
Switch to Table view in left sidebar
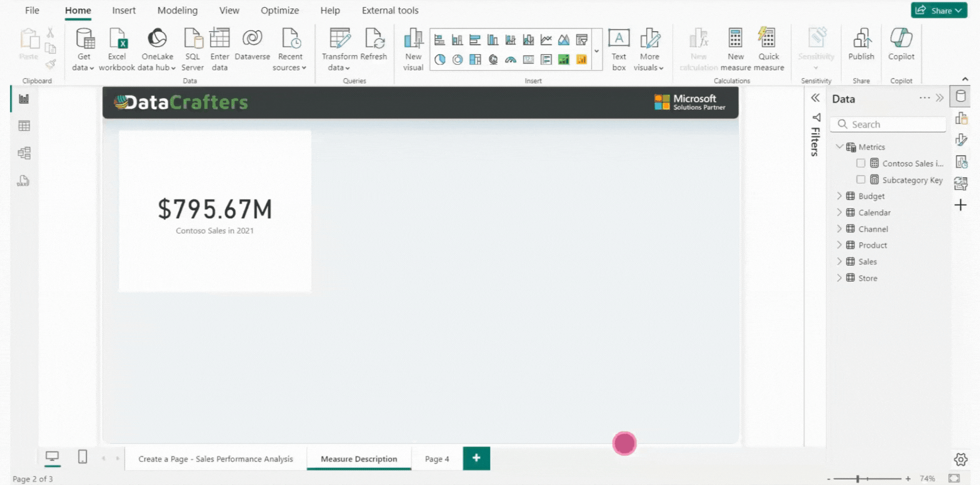tap(24, 126)
